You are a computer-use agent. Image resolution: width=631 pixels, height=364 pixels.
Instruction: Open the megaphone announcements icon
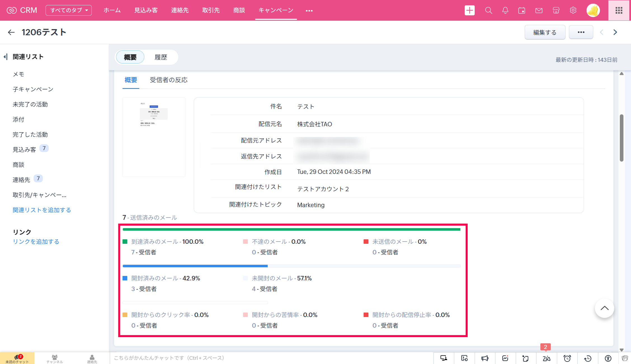(485, 358)
